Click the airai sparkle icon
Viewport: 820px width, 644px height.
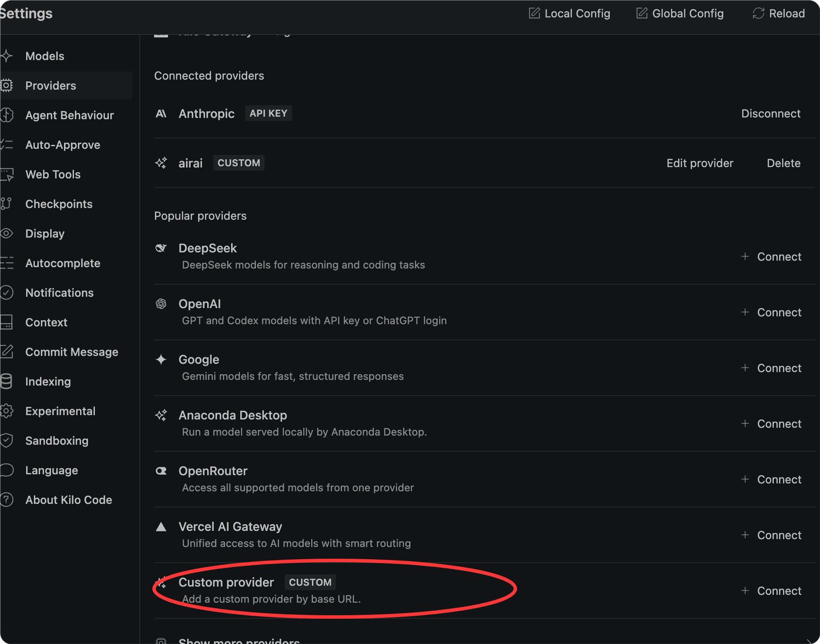tap(161, 163)
